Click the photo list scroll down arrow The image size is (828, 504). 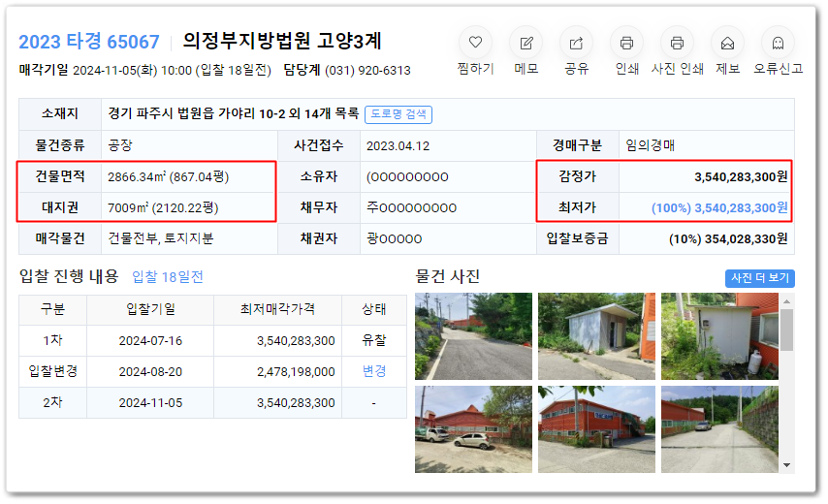click(787, 465)
